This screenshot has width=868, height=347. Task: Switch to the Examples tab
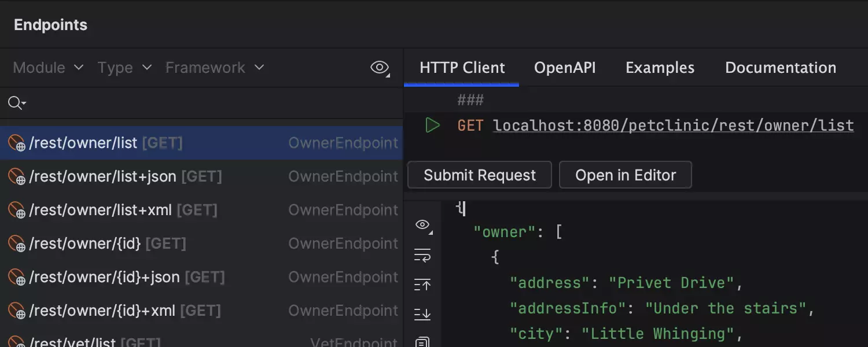[660, 68]
